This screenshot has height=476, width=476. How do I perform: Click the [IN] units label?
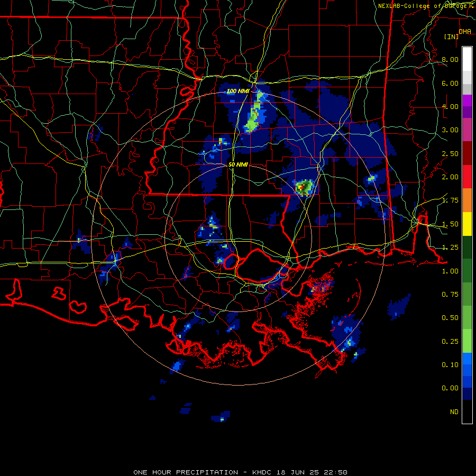[x=451, y=36]
